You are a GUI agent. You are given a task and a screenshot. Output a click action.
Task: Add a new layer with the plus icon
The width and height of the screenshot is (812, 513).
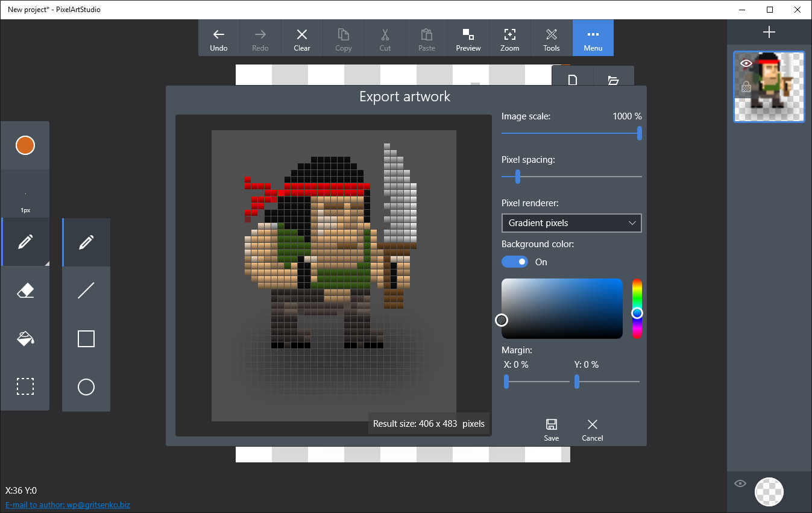tap(769, 31)
